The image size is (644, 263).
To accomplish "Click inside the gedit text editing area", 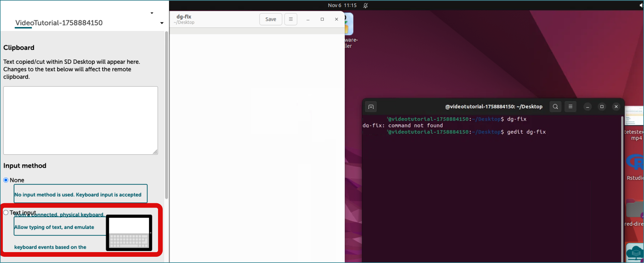I will click(257, 148).
